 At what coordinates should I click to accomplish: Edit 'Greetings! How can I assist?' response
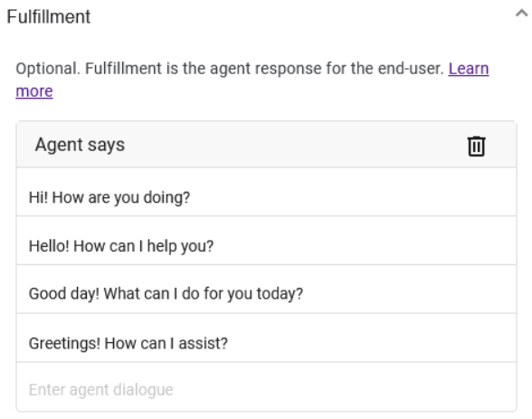pos(266,338)
